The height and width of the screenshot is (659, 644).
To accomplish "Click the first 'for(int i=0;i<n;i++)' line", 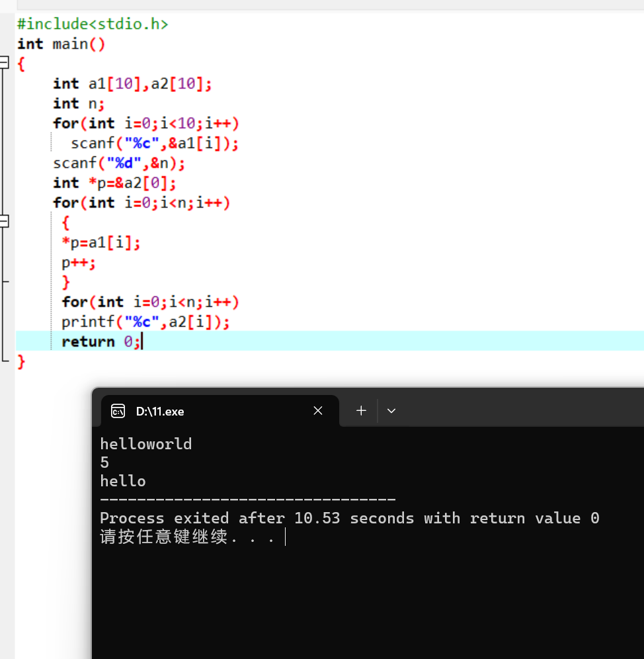I will [x=141, y=202].
